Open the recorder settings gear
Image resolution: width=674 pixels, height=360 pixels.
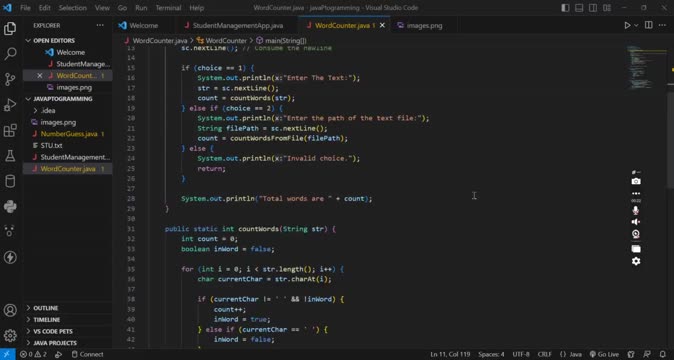tap(636, 261)
